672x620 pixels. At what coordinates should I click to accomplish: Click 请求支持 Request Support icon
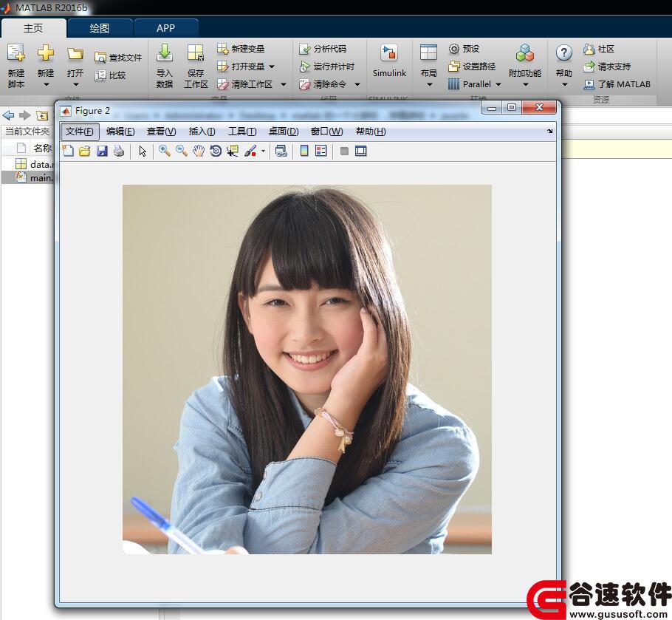(589, 67)
